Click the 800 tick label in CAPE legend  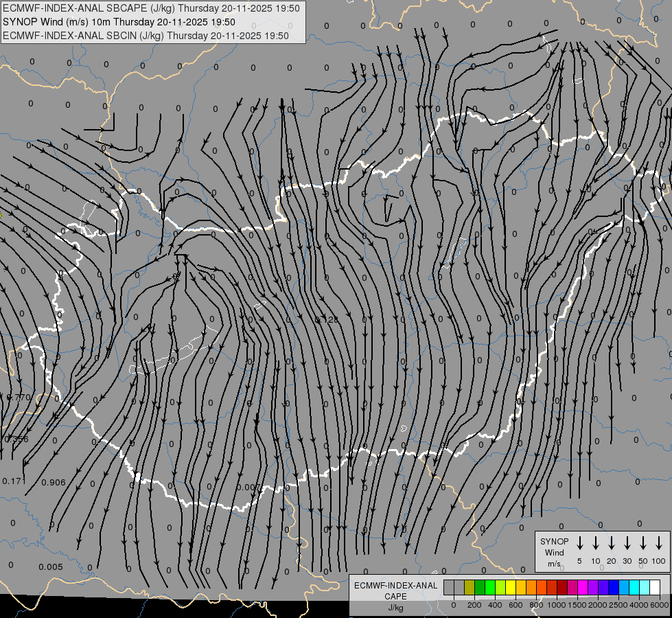[x=536, y=605]
